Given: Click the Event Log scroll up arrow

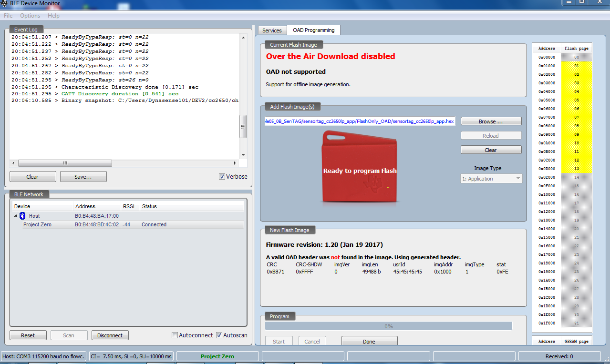Looking at the screenshot, I should tap(243, 37).
